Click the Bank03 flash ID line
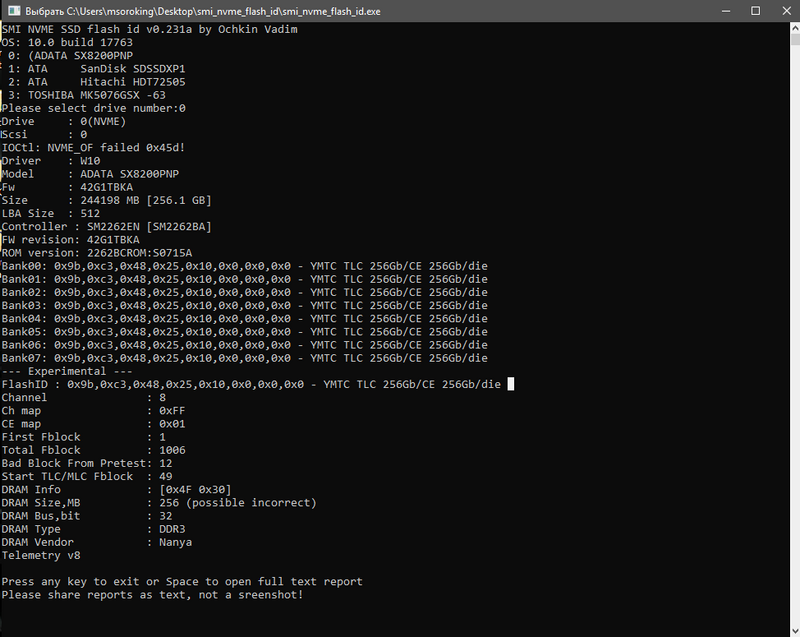Image resolution: width=800 pixels, height=637 pixels. tap(245, 305)
